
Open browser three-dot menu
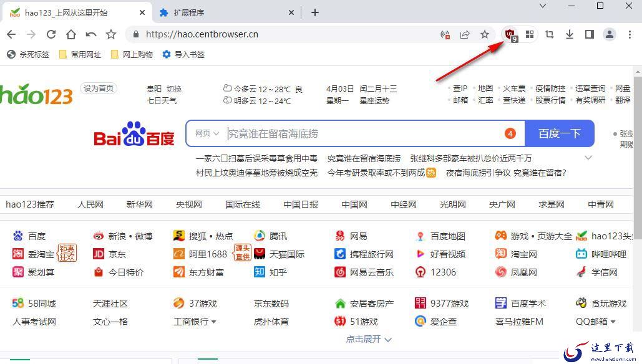coord(630,34)
